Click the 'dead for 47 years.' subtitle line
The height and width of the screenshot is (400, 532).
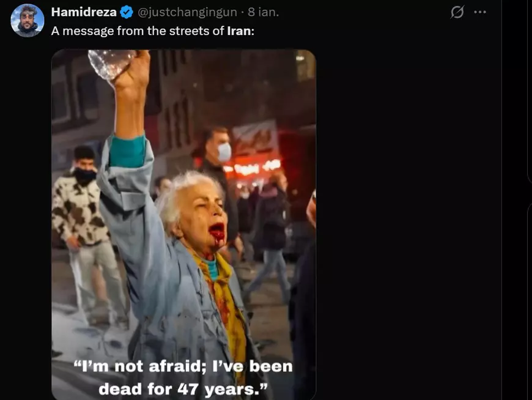tap(183, 389)
